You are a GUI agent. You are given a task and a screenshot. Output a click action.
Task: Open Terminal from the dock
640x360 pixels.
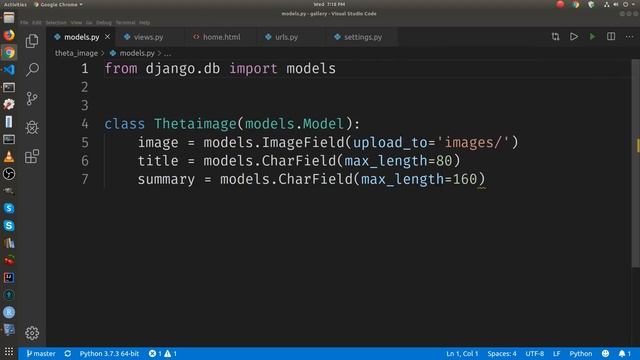[9, 87]
